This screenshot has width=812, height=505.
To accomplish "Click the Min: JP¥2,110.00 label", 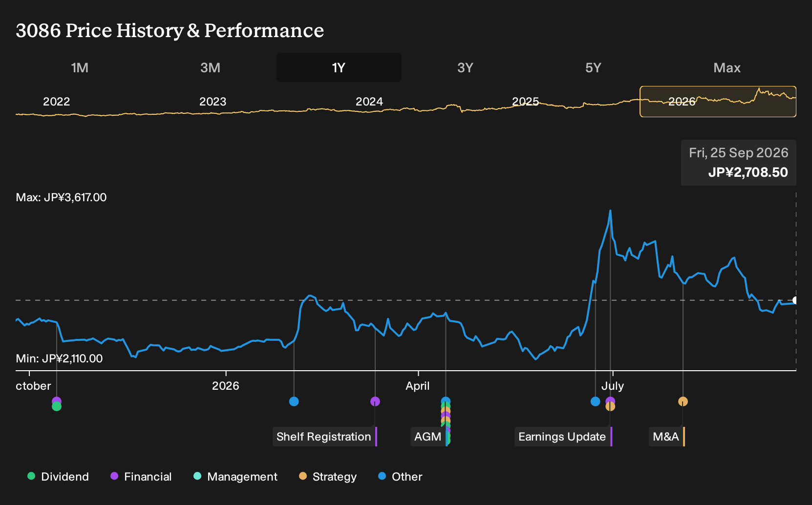I will click(59, 358).
